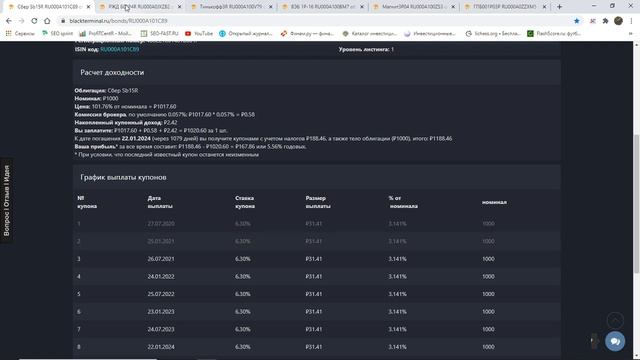640x360 pixels.
Task: Click payment date 24.07.2023
Action: click(x=161, y=329)
